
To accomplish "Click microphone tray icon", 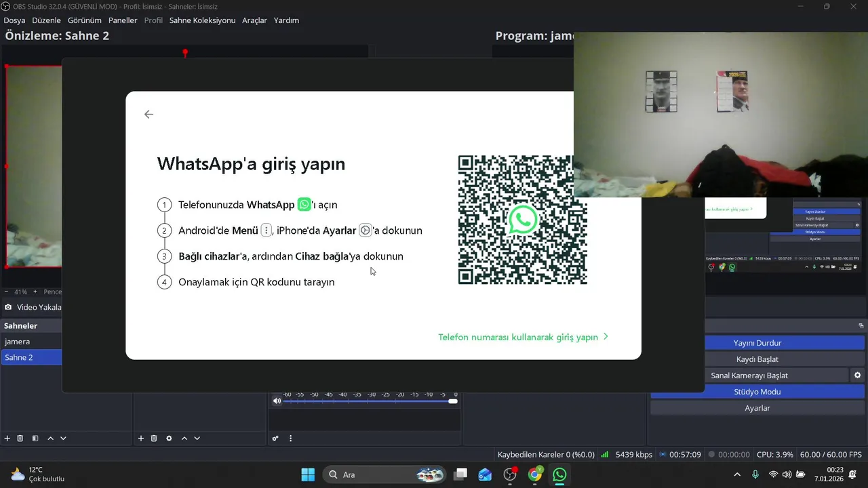I will [x=755, y=474].
